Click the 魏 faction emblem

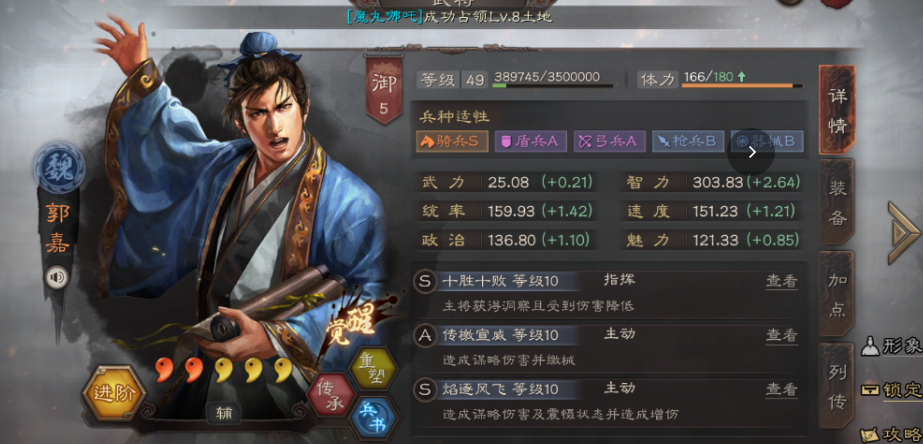tap(59, 168)
